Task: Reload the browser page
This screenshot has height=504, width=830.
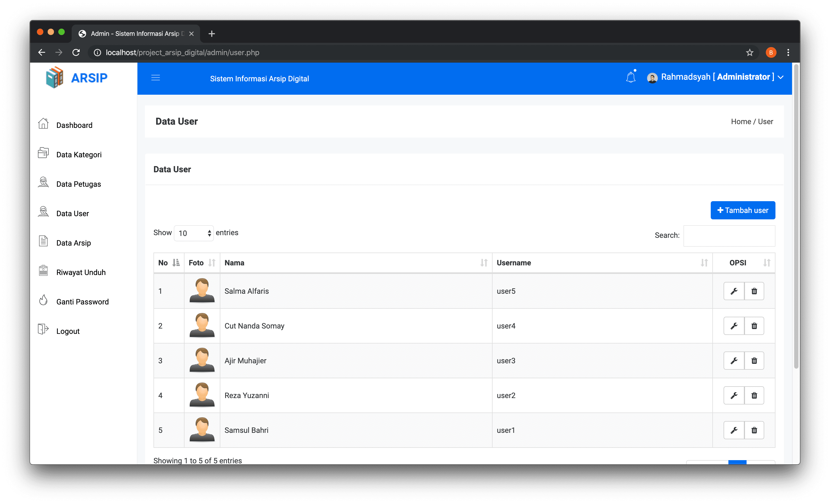Action: 76,52
